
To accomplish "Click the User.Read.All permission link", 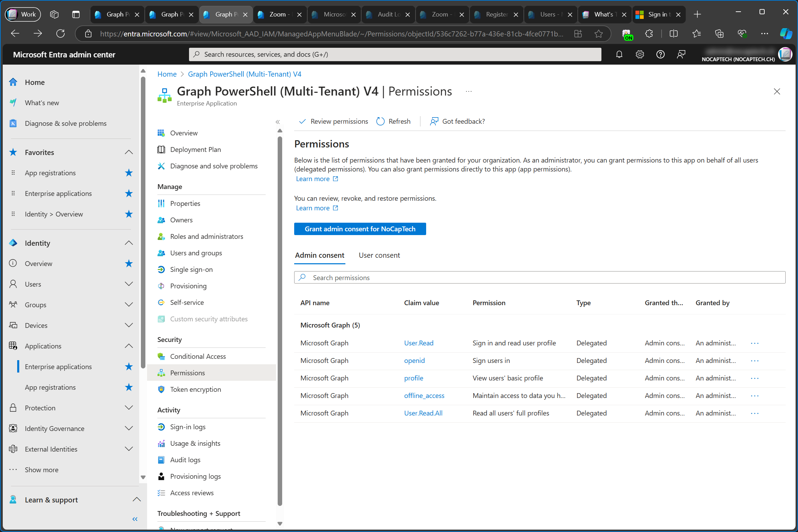I will point(423,413).
